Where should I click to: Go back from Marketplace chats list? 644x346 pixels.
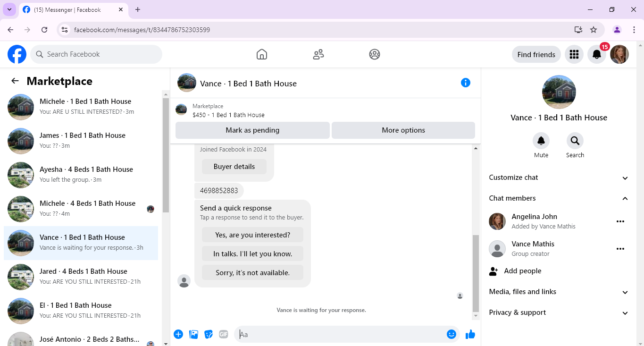click(x=15, y=81)
